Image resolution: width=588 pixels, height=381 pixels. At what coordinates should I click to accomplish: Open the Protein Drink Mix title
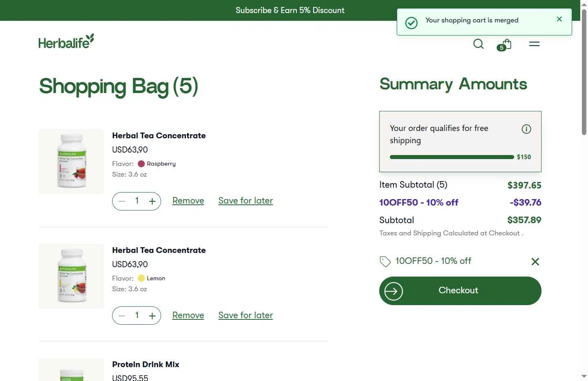146,365
